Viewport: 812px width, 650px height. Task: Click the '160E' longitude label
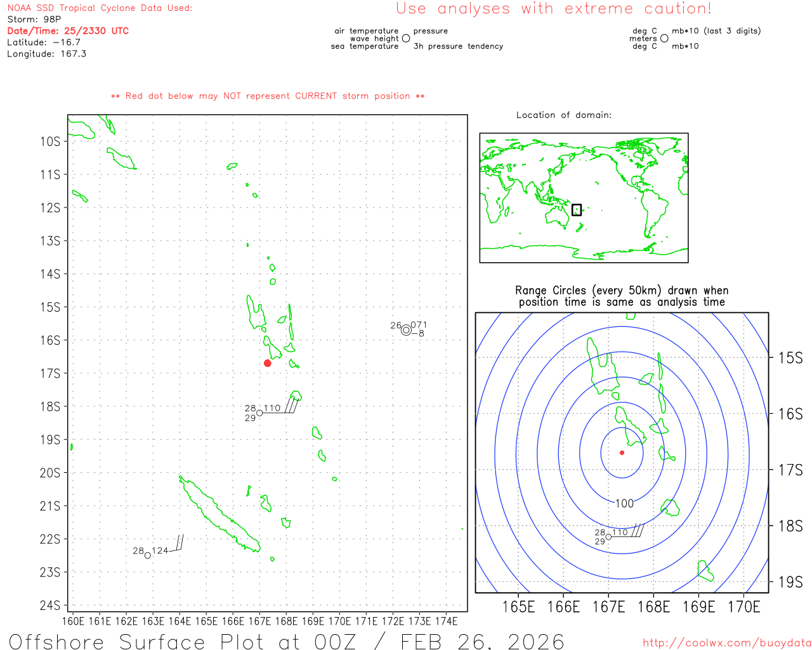point(73,621)
